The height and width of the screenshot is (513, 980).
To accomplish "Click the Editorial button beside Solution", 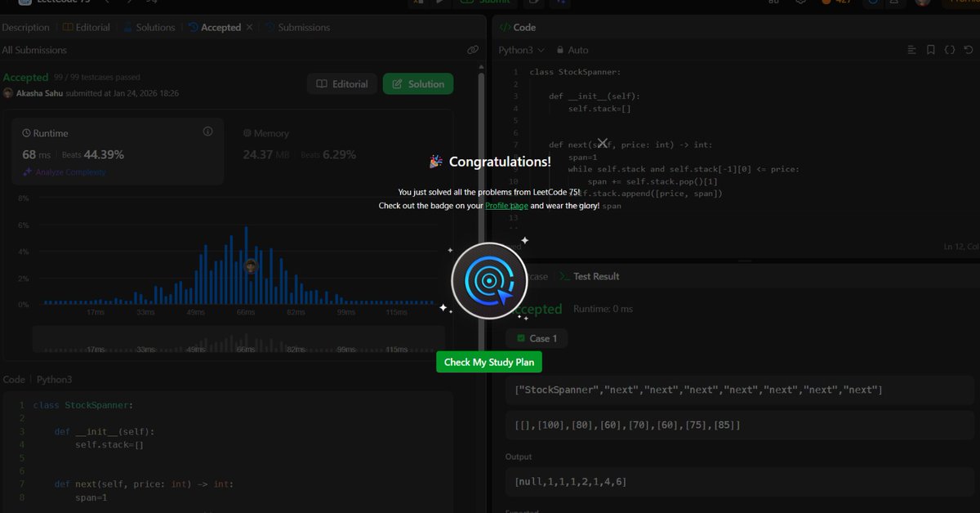I will tap(343, 84).
